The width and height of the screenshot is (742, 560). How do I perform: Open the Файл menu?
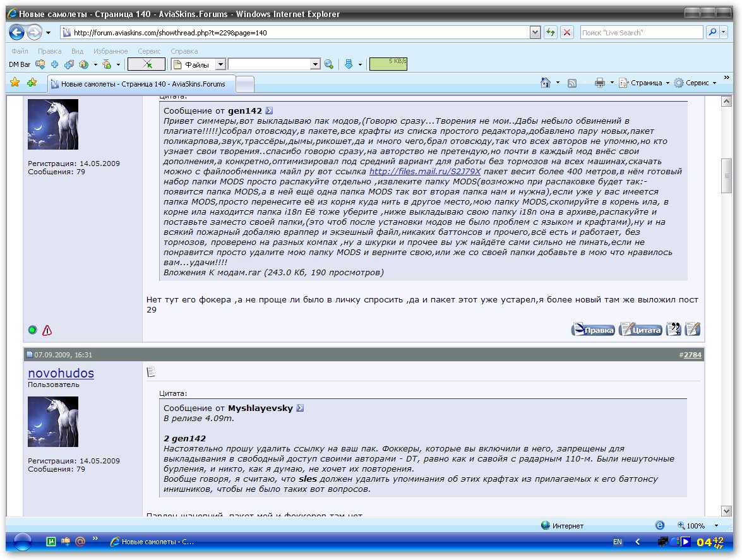pos(20,51)
